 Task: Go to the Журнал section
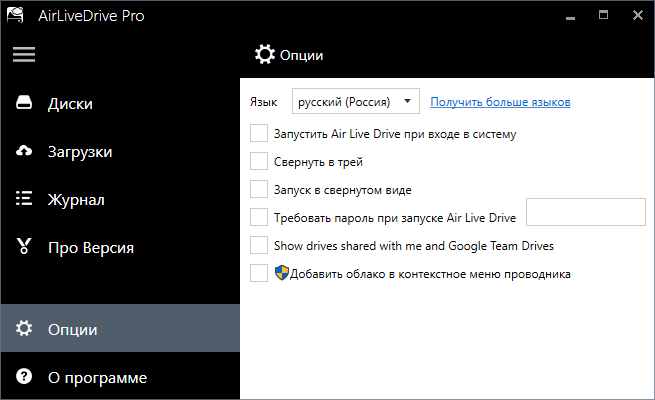point(76,200)
